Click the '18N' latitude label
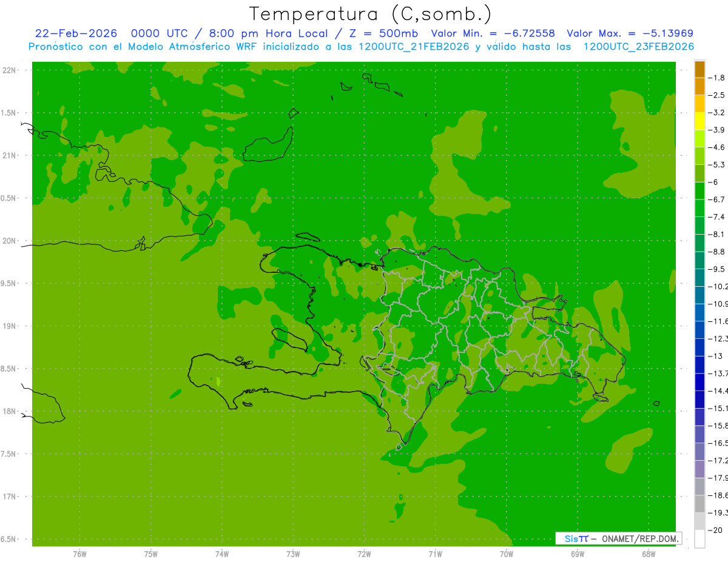728x562 pixels. [x=9, y=412]
